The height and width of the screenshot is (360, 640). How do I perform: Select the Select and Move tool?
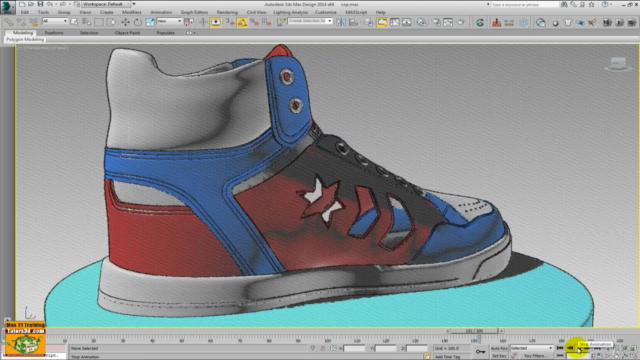coord(125,22)
